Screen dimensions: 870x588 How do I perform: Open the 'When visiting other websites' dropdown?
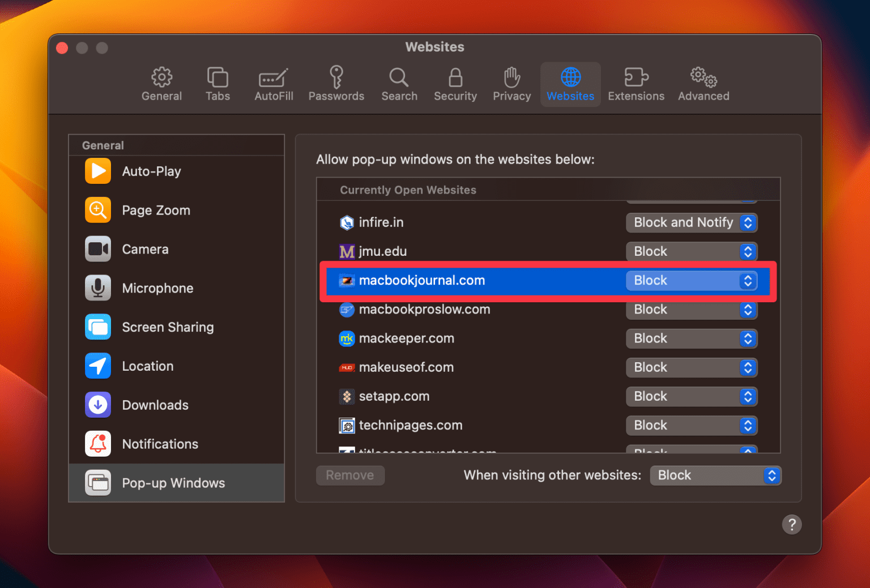715,475
